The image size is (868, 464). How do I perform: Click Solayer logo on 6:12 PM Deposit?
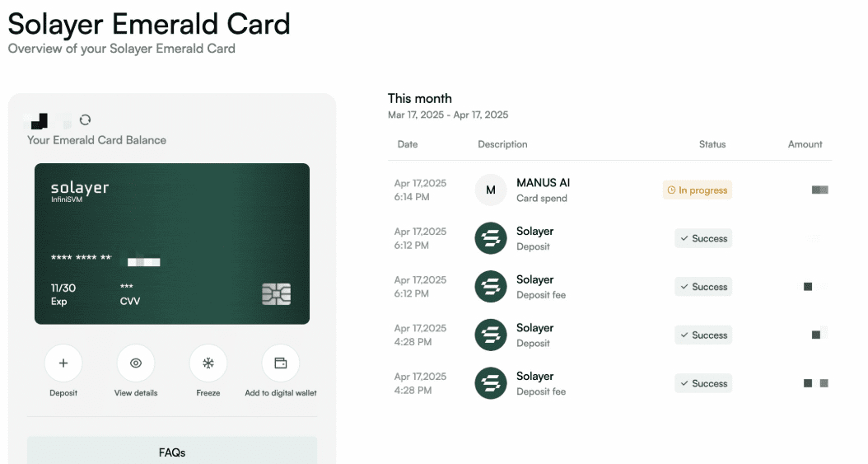491,238
